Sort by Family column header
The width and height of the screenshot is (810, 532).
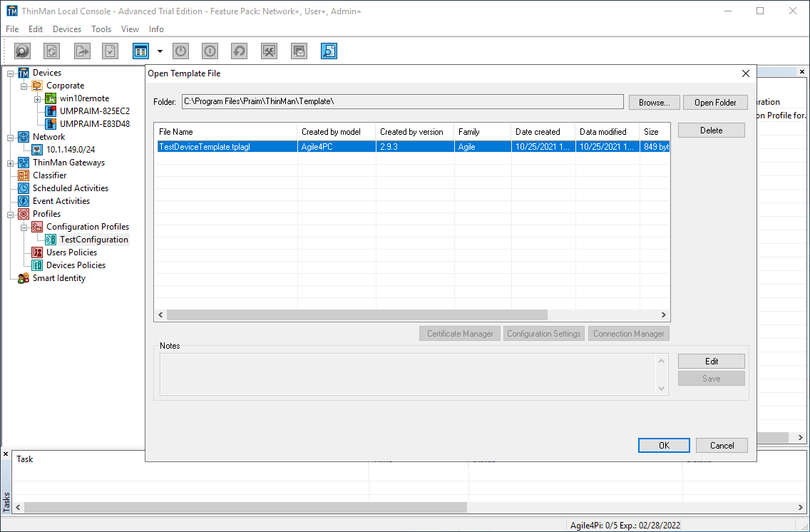point(483,132)
